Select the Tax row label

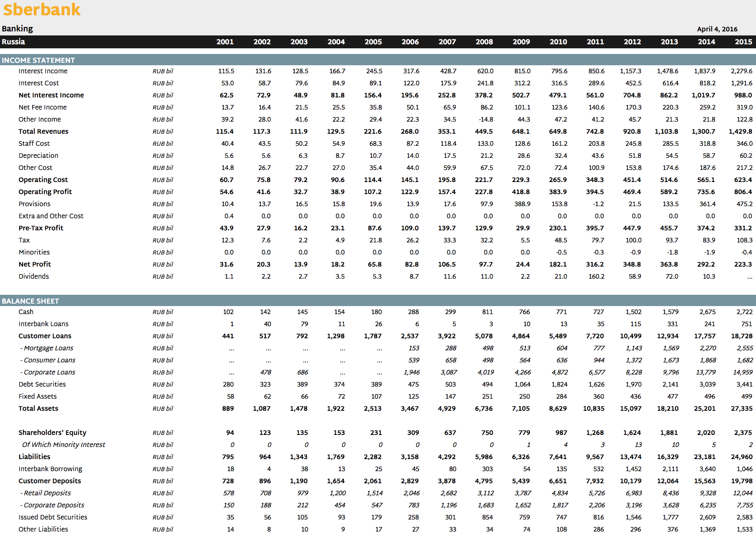point(24,240)
